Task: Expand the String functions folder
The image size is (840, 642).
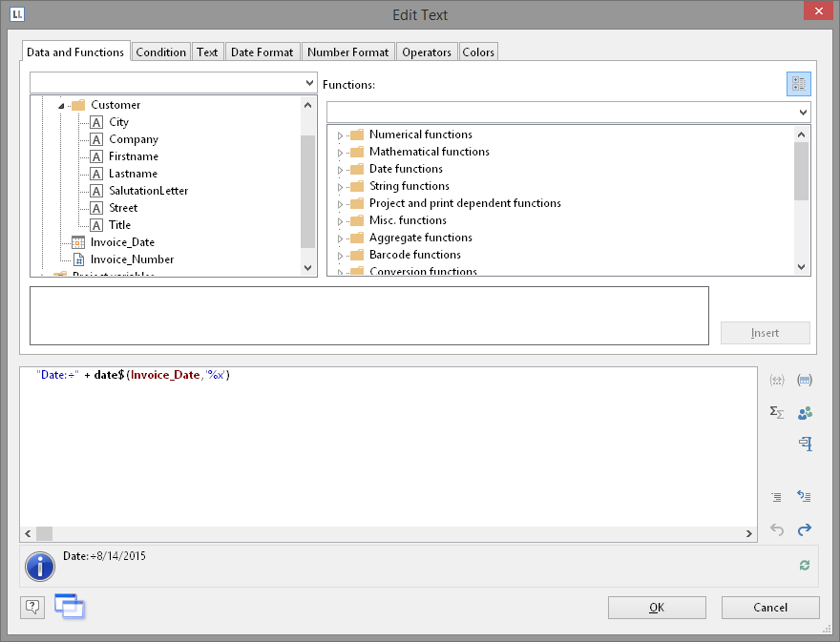Action: point(340,187)
